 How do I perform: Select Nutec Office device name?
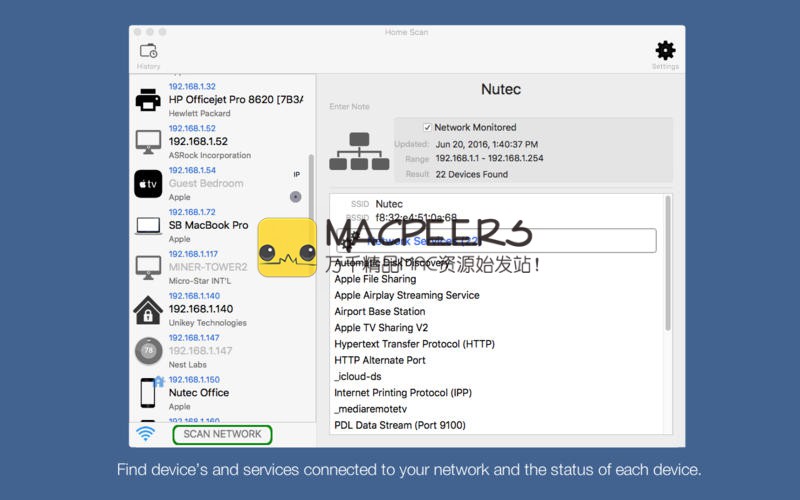pyautogui.click(x=199, y=393)
